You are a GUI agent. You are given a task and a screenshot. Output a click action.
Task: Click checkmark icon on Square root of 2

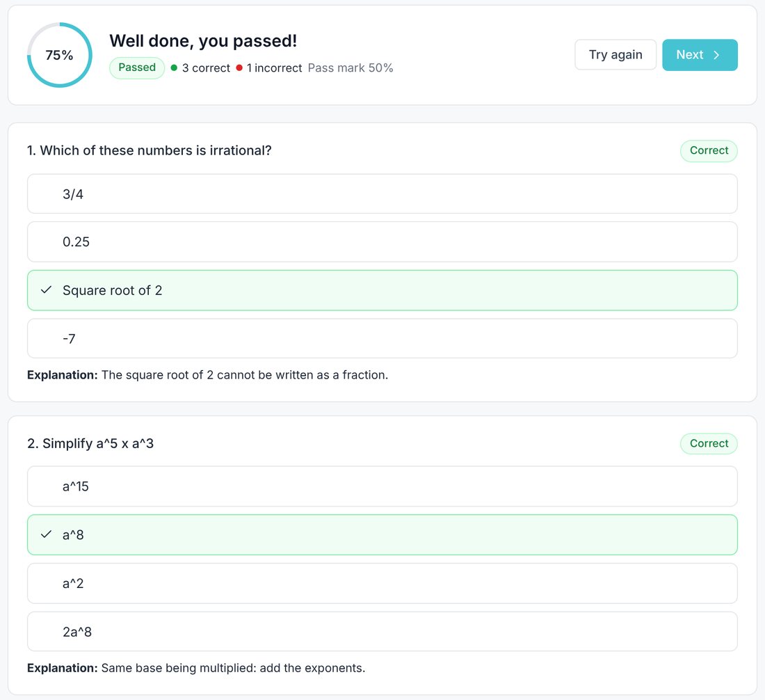point(46,290)
